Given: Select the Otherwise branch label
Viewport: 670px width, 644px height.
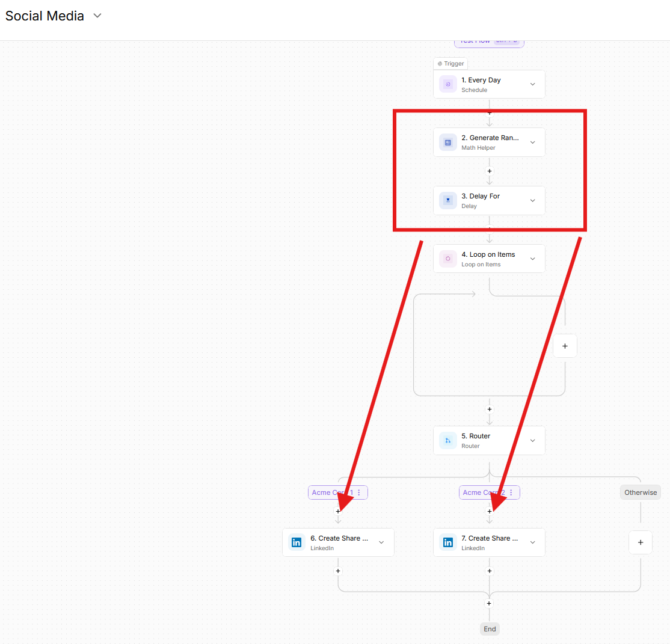Looking at the screenshot, I should (x=641, y=492).
